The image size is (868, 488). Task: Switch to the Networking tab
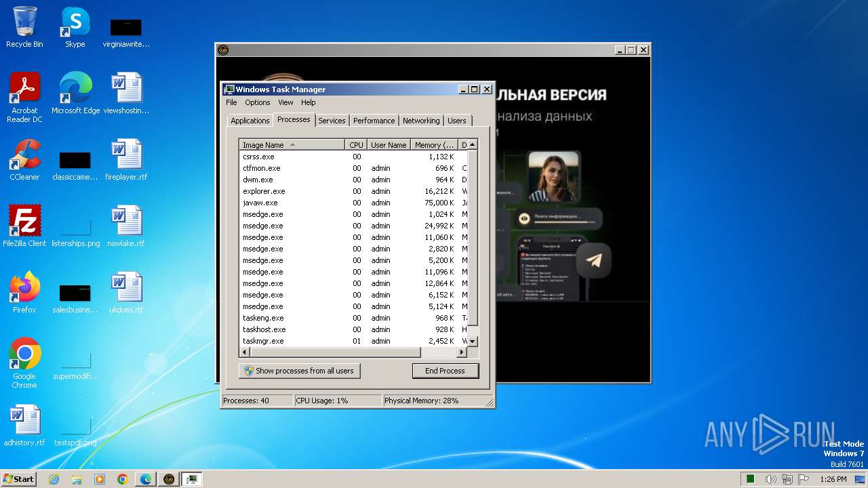[x=421, y=121]
